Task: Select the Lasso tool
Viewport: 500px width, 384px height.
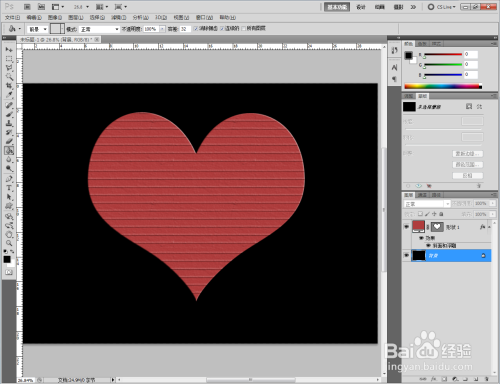Action: (x=9, y=68)
